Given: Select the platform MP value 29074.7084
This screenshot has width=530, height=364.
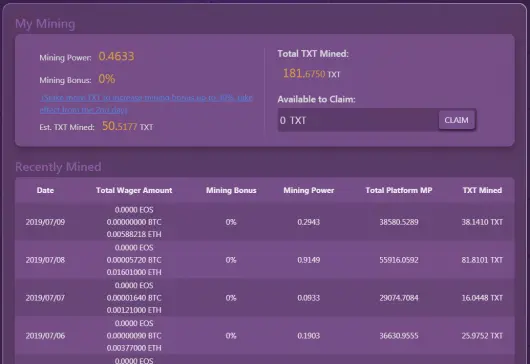Looking at the screenshot, I should [399, 298].
